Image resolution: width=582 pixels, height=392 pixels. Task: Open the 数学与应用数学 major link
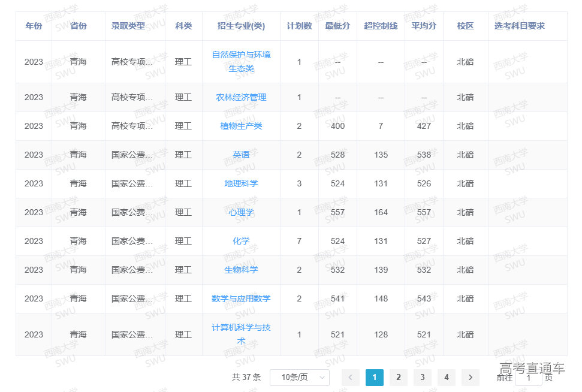pos(240,298)
